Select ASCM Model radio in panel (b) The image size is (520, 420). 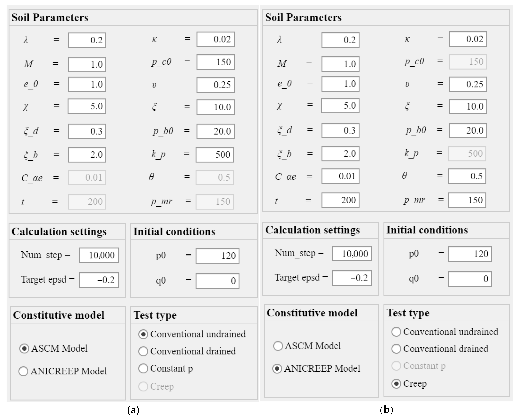(278, 346)
